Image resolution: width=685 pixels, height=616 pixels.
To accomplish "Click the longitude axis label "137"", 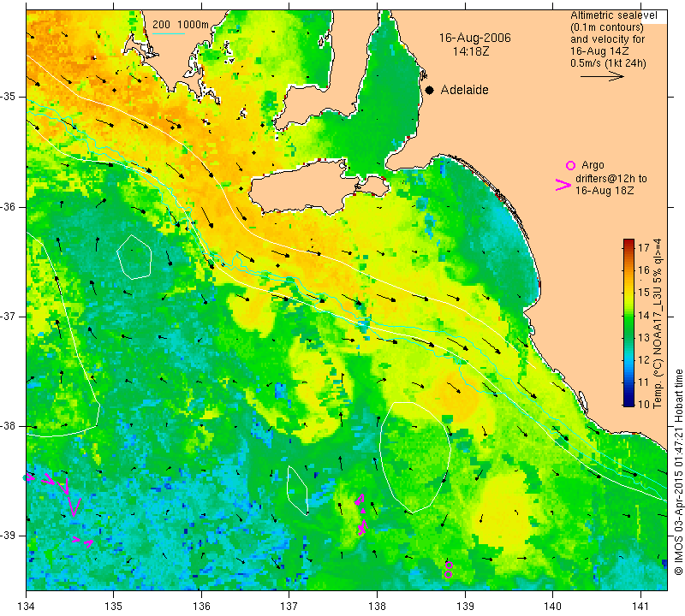I will click(x=289, y=607).
